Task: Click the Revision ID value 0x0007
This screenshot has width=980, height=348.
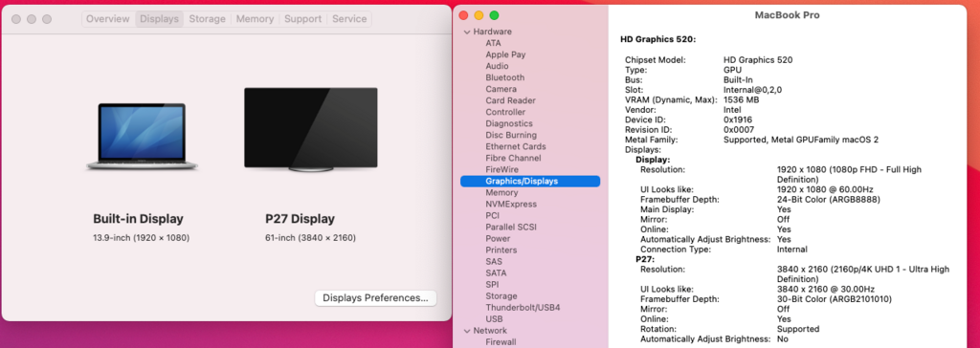Action: (x=740, y=130)
